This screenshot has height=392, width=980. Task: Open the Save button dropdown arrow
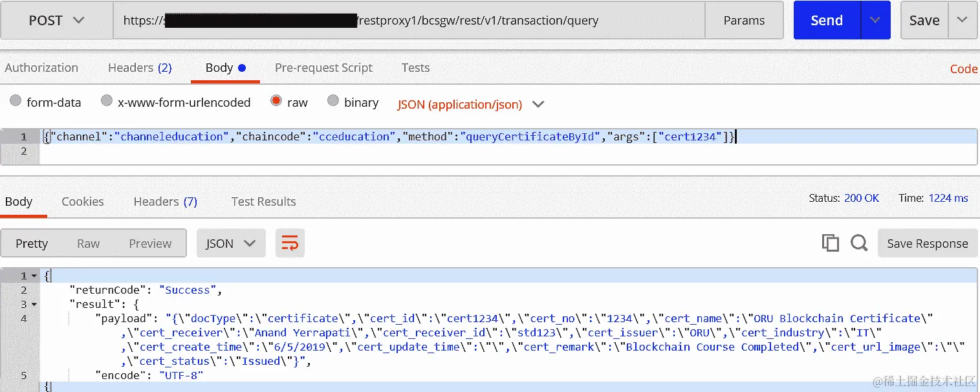(x=963, y=20)
